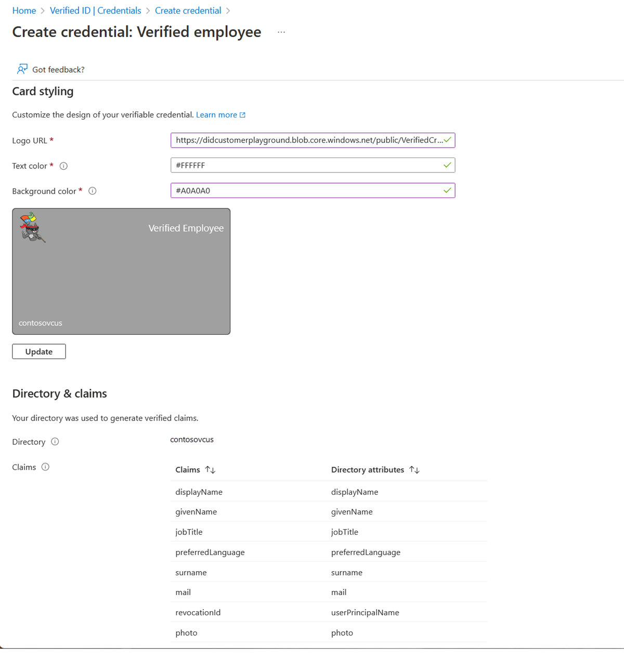The width and height of the screenshot is (624, 672).
Task: Click the Directory info icon
Action: pos(55,442)
